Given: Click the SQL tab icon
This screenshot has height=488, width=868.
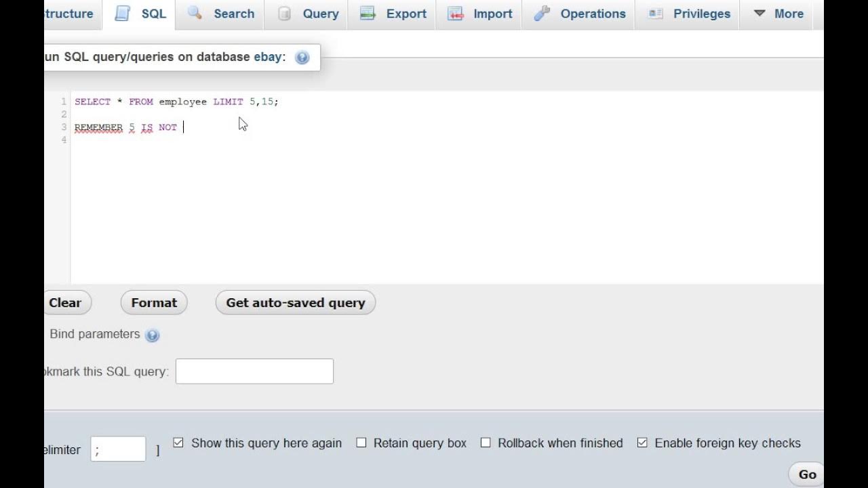Looking at the screenshot, I should [x=123, y=14].
